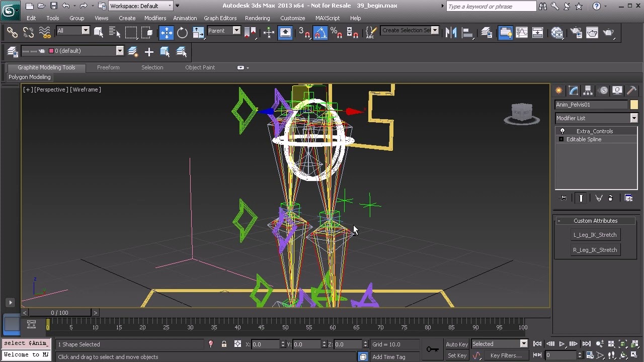Select the Rotate tool

182,33
